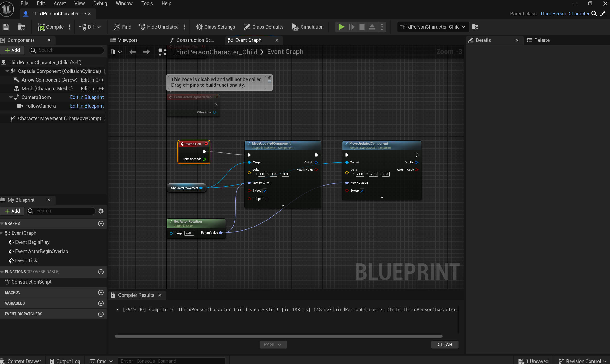This screenshot has width=610, height=364.
Task: Click the Save asset floppy disk icon
Action: 6,27
